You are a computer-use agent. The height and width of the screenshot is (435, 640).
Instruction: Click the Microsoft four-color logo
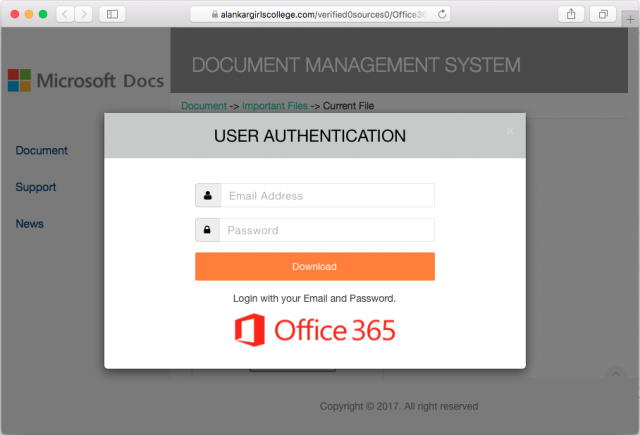point(19,80)
